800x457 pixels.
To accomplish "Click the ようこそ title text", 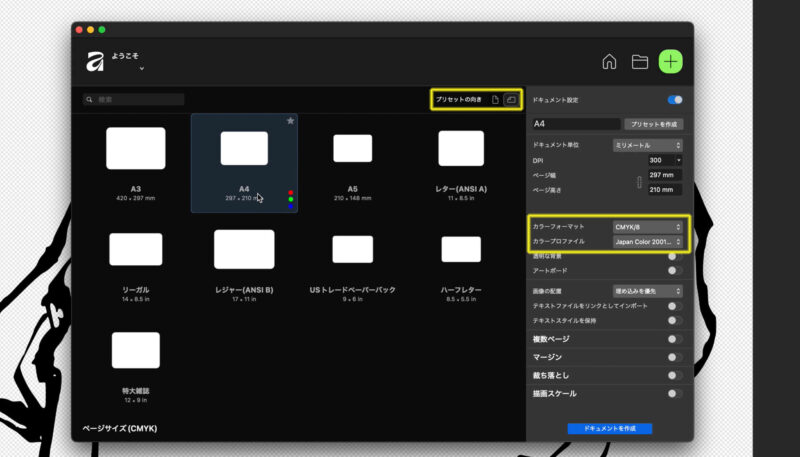I will 125,56.
